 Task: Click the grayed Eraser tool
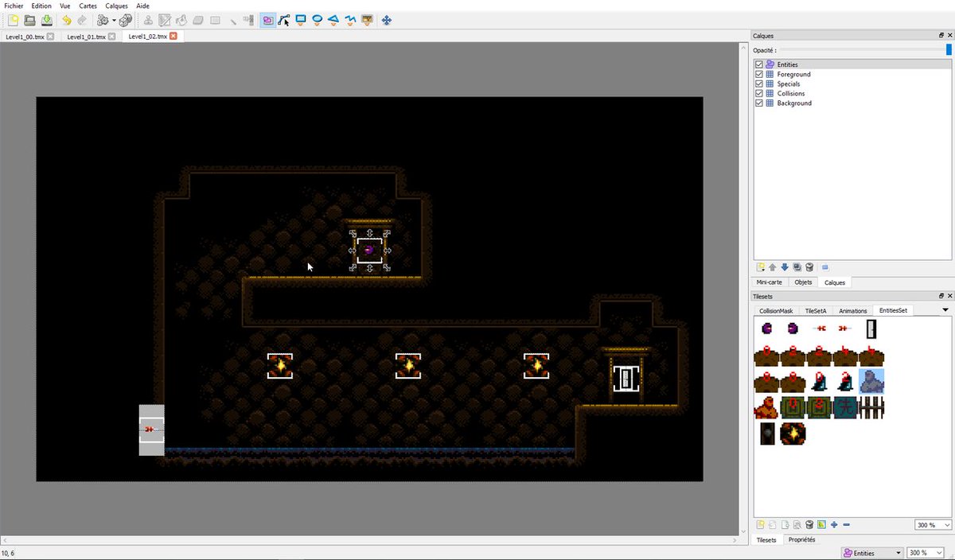point(198,20)
